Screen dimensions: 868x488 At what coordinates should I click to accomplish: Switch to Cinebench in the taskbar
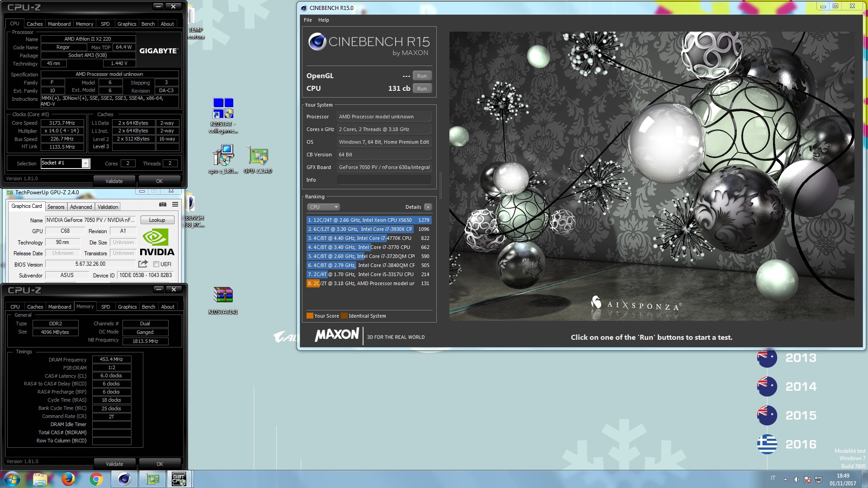[x=124, y=479]
